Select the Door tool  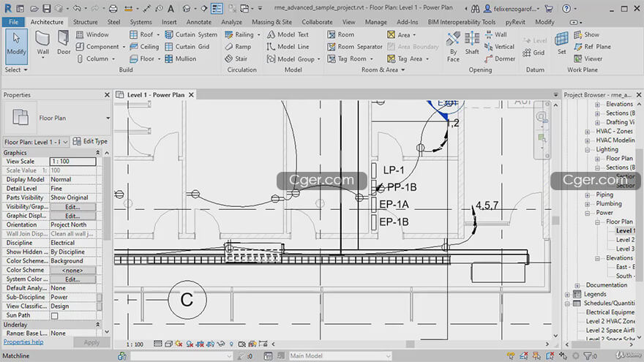(64, 42)
